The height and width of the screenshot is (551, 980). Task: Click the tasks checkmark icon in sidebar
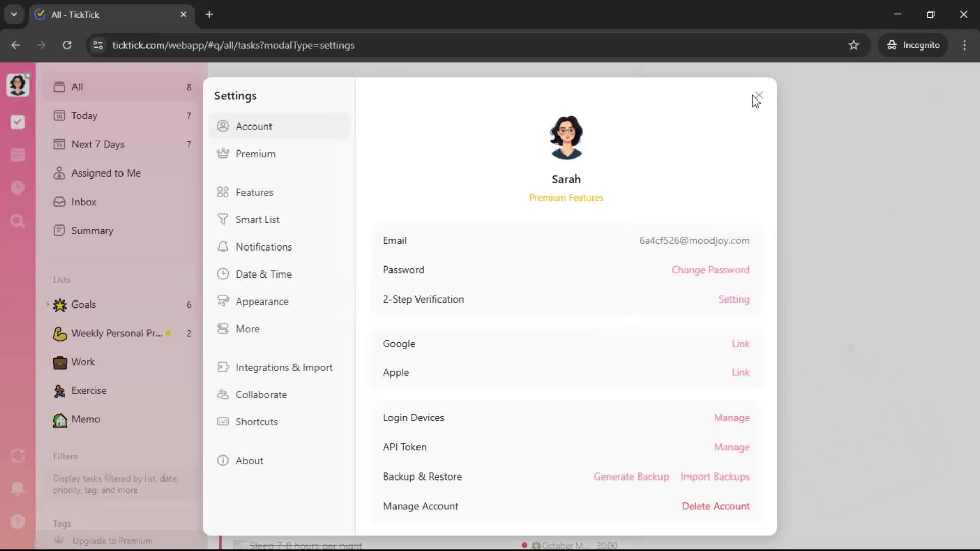[x=17, y=122]
